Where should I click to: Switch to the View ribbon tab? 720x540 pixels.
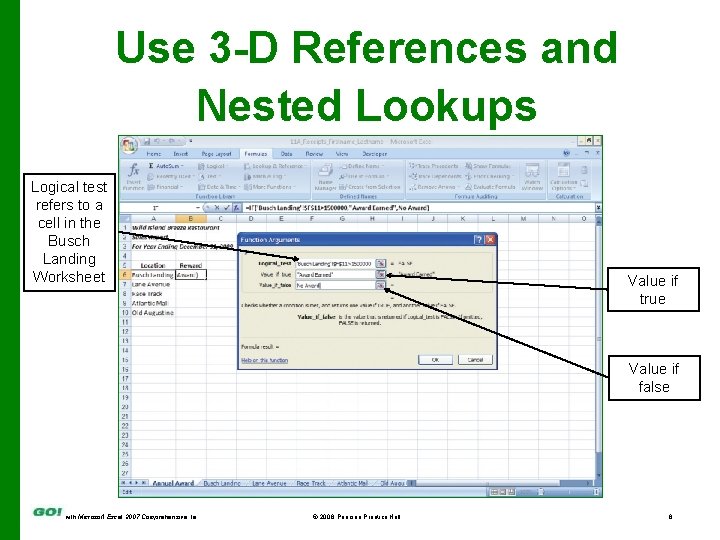(x=342, y=154)
